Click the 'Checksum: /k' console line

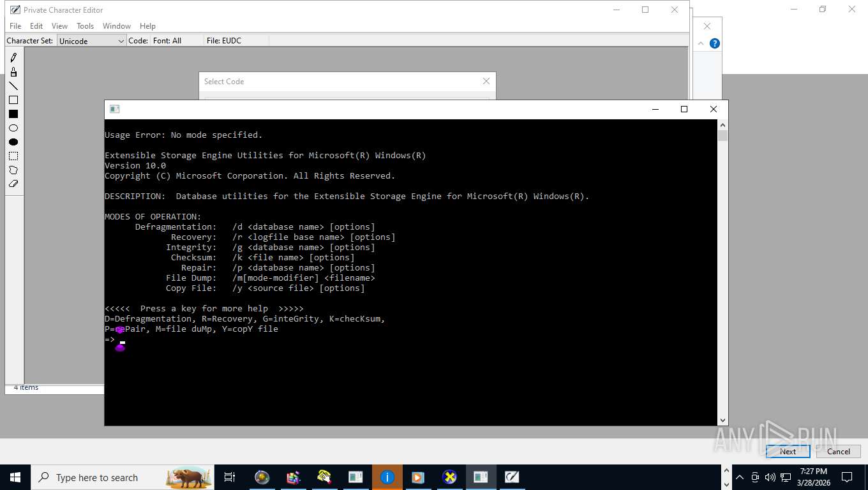(x=263, y=258)
